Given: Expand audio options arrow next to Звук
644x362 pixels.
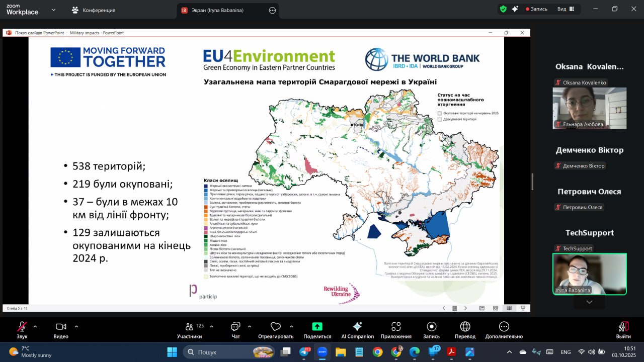Looking at the screenshot, I should coord(35,326).
